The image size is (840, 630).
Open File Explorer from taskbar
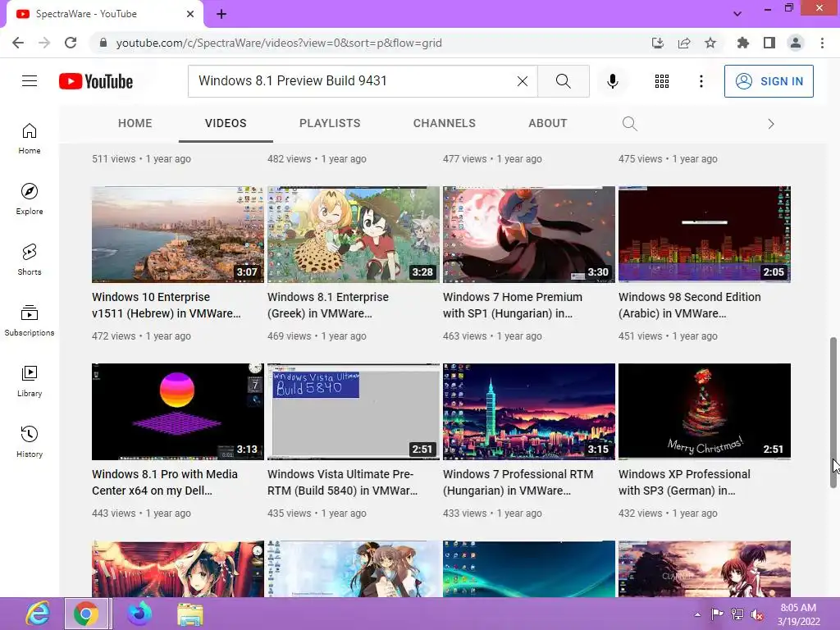[190, 614]
